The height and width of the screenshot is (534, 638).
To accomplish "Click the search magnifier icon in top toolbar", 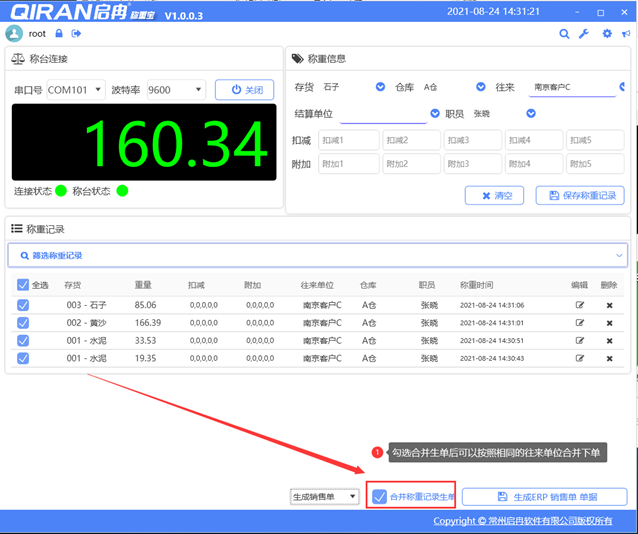I will [564, 34].
